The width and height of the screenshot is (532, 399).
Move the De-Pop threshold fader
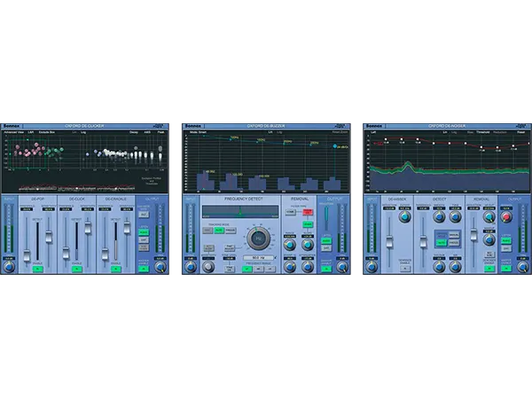click(x=27, y=255)
